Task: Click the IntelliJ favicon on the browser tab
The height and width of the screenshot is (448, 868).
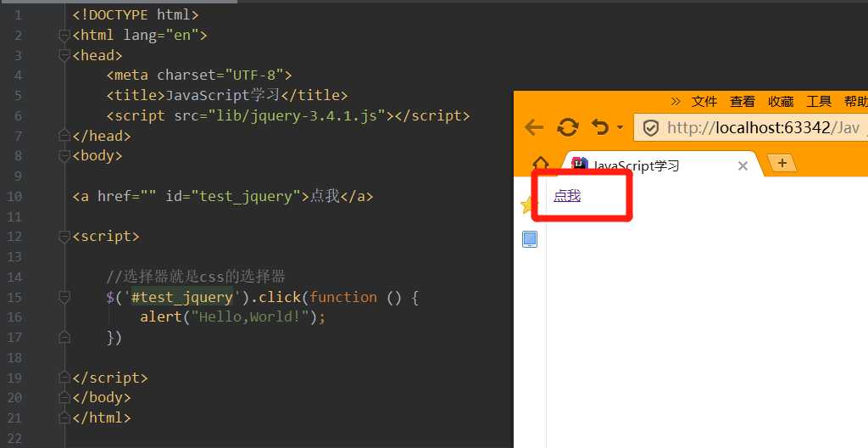Action: 580,164
